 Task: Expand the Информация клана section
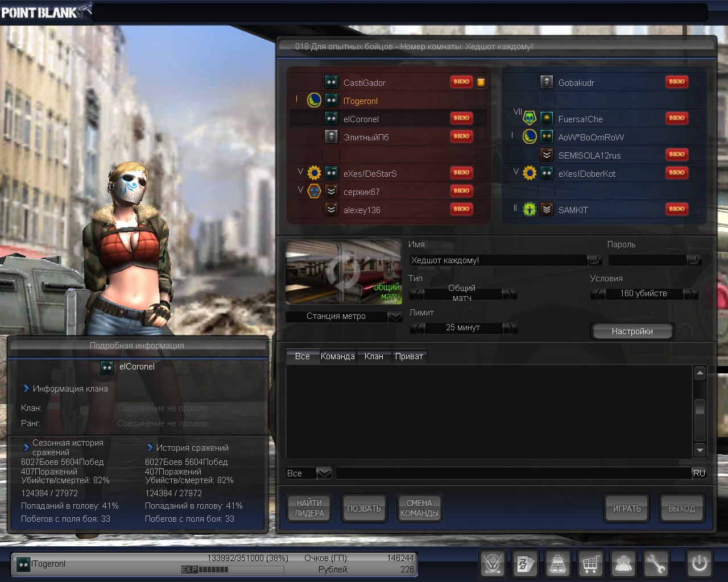pyautogui.click(x=26, y=389)
